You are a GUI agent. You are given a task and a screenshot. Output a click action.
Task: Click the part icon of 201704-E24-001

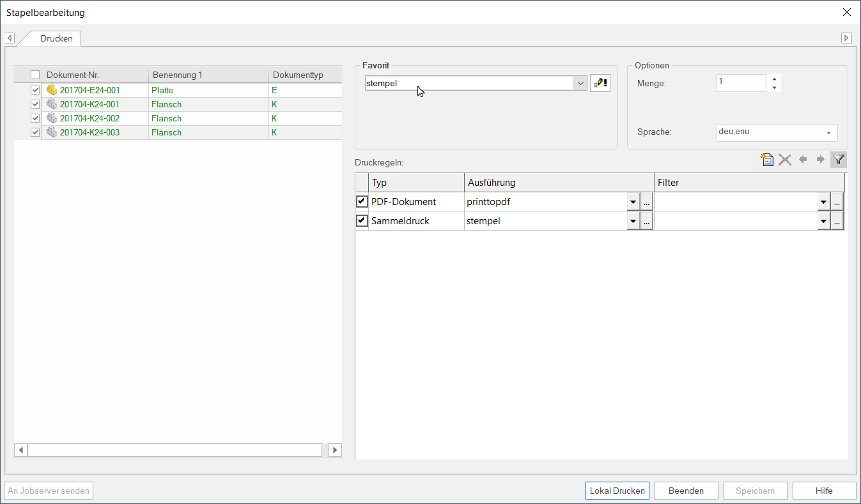(x=52, y=90)
